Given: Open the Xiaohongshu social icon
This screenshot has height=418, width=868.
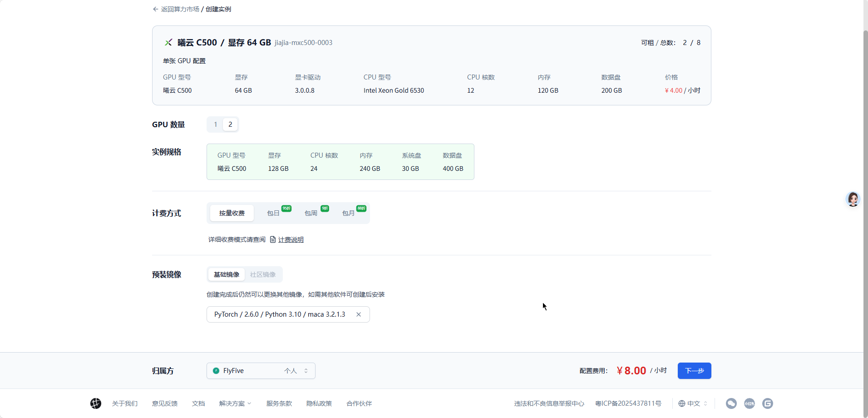Looking at the screenshot, I should 749,403.
